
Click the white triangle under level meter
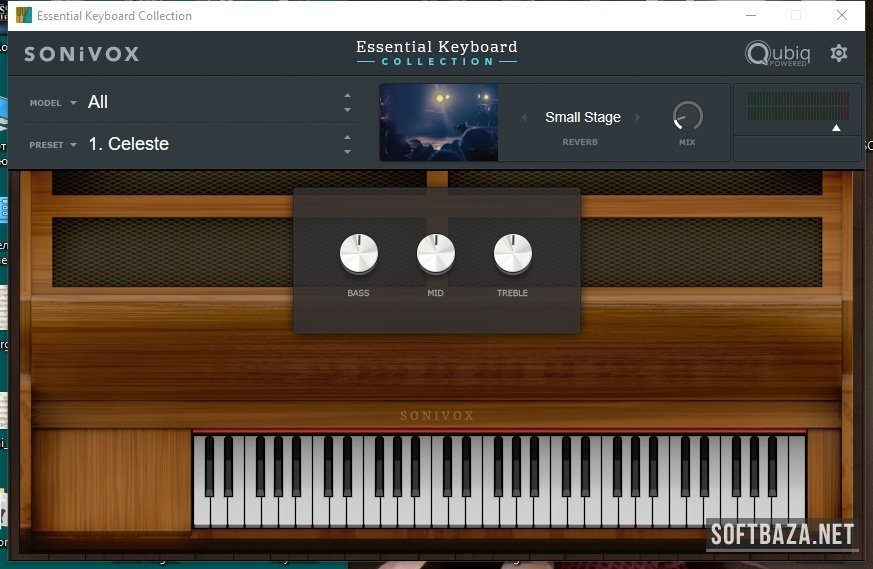tap(836, 128)
